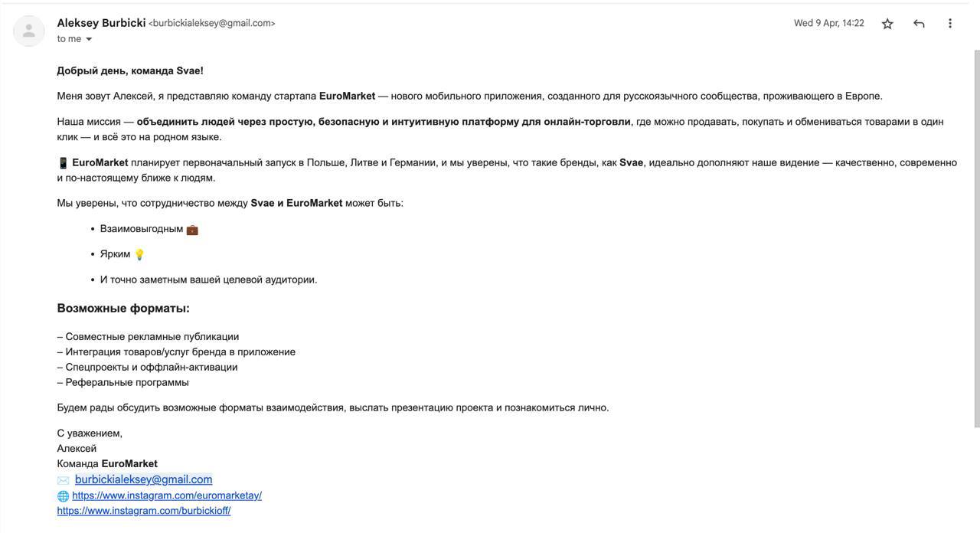Click the Wed 9 Apr, 14:22 timestamp
This screenshot has height=533, width=980.
coord(828,23)
